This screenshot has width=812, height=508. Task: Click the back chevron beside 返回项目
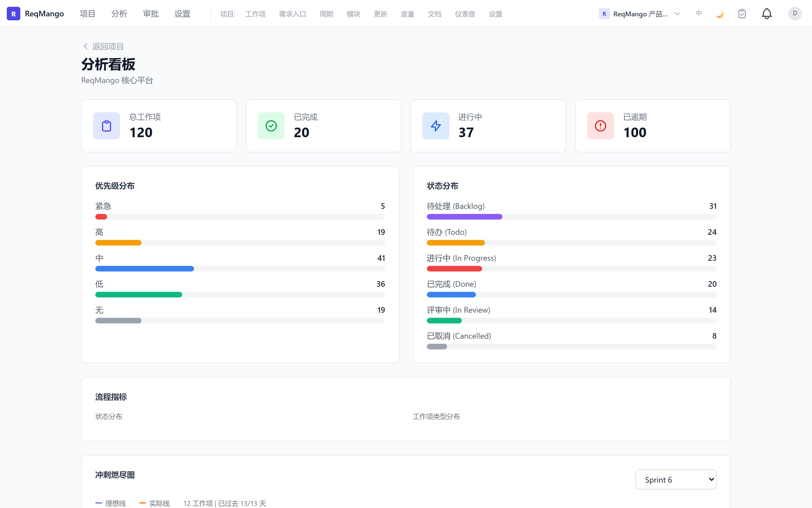85,46
